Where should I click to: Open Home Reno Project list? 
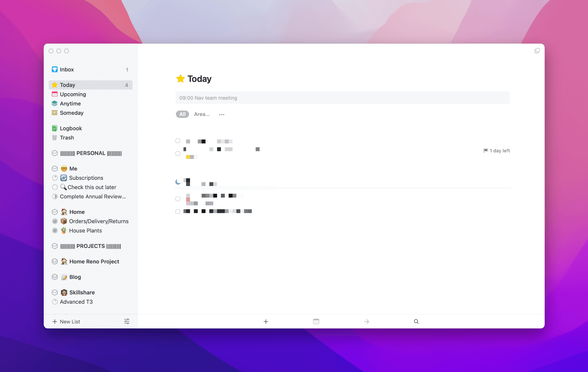tap(89, 261)
